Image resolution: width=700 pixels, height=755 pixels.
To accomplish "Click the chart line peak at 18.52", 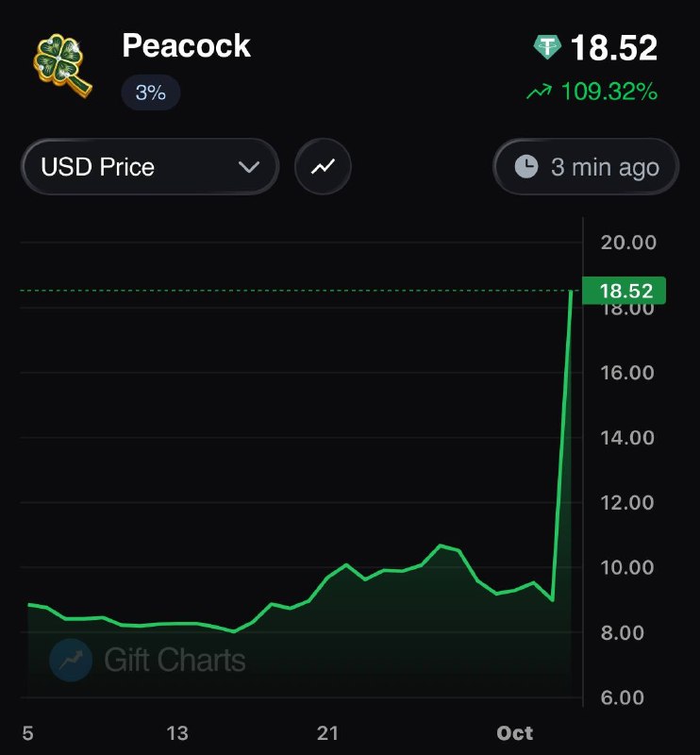I will pos(571,291).
